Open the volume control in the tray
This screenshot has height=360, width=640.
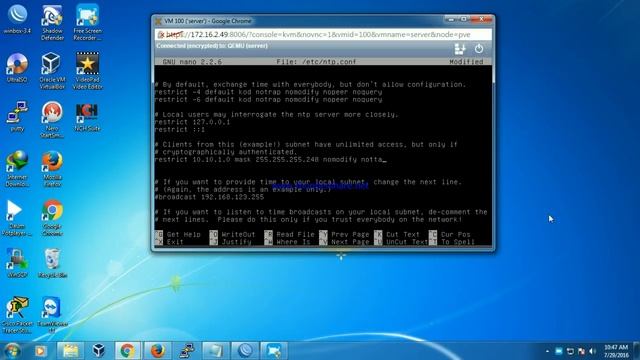(593, 351)
